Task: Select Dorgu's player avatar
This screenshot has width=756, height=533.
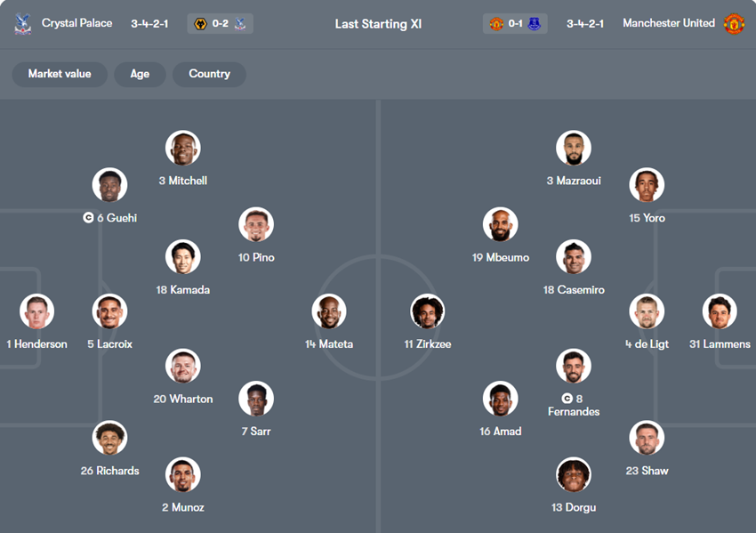Action: point(574,475)
